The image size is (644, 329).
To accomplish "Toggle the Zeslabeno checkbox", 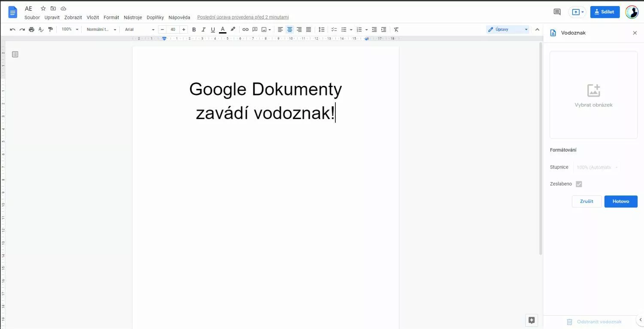I will [579, 184].
